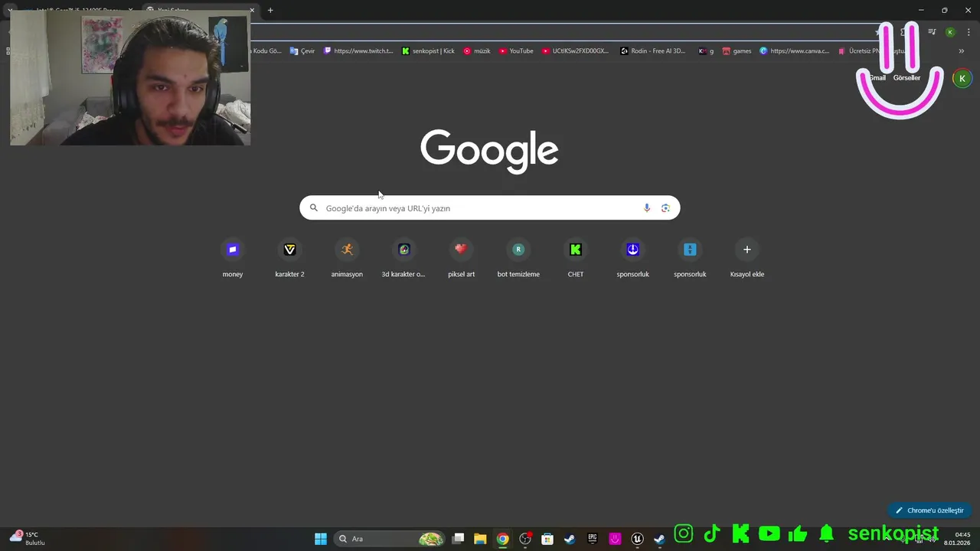
Task: Open Microsoft Store from the taskbar
Action: (547, 539)
